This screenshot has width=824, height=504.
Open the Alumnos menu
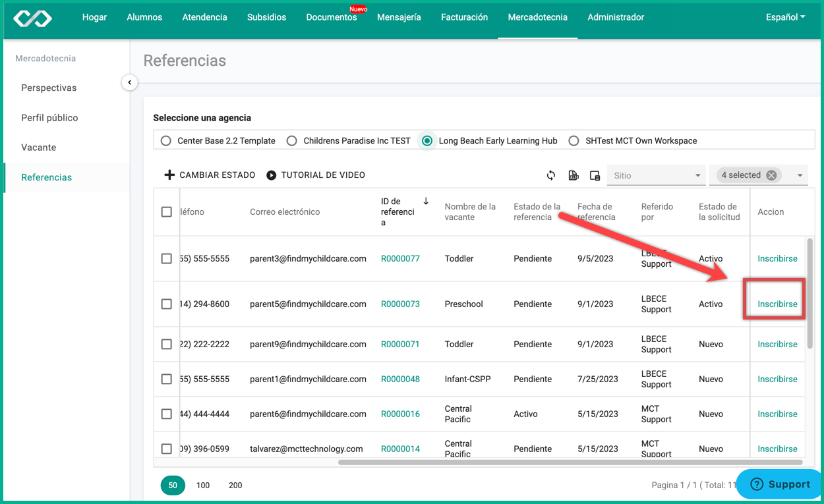tap(144, 17)
